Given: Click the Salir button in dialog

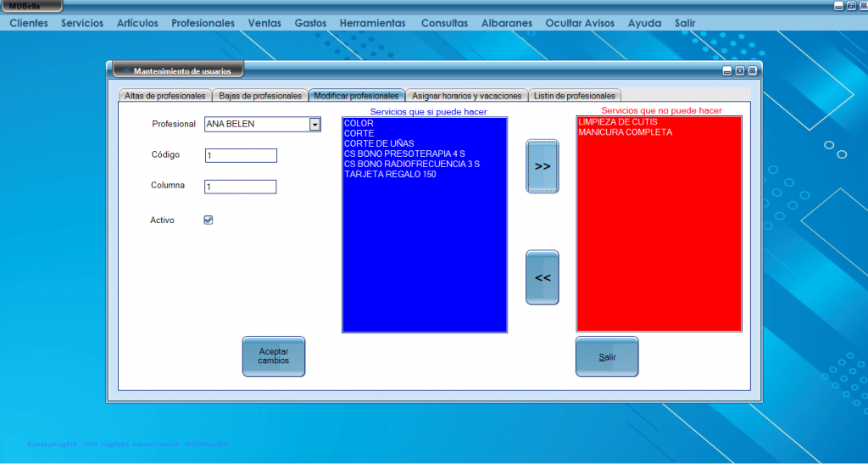Looking at the screenshot, I should (607, 356).
